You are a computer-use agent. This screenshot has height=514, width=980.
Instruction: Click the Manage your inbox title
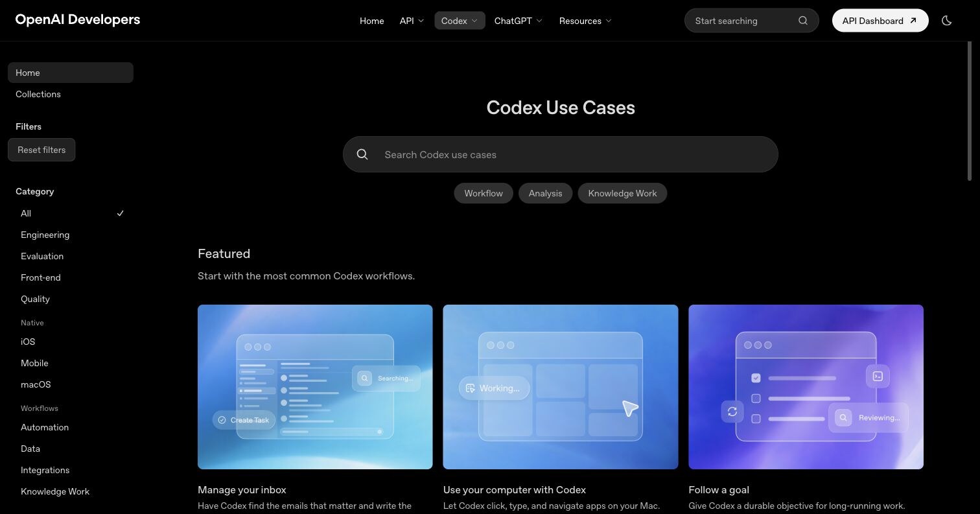coord(242,490)
